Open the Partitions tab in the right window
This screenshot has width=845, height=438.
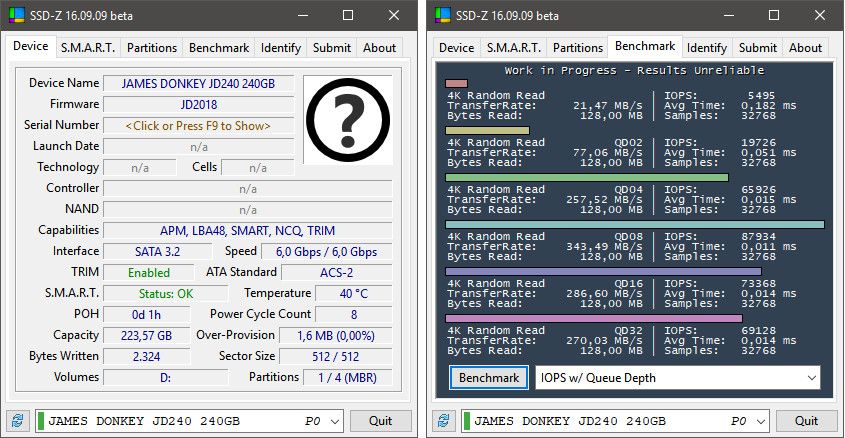(578, 48)
